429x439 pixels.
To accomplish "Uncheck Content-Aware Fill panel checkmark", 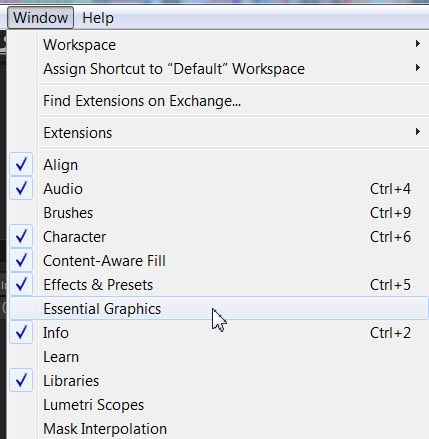I will (21, 260).
